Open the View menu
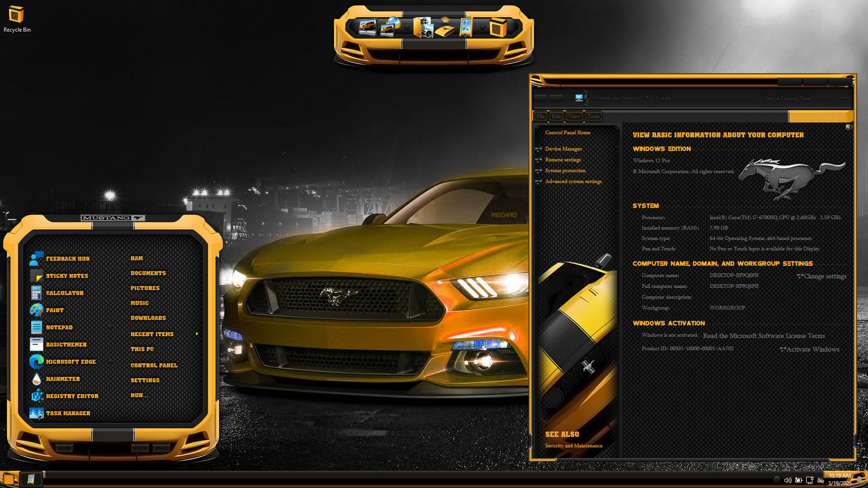This screenshot has height=488, width=868. 574,117
